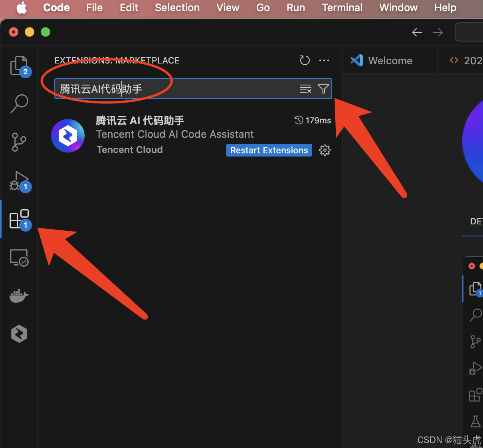Click the Tencent Cloud AI extension logo
Image resolution: width=483 pixels, height=448 pixels.
point(68,136)
